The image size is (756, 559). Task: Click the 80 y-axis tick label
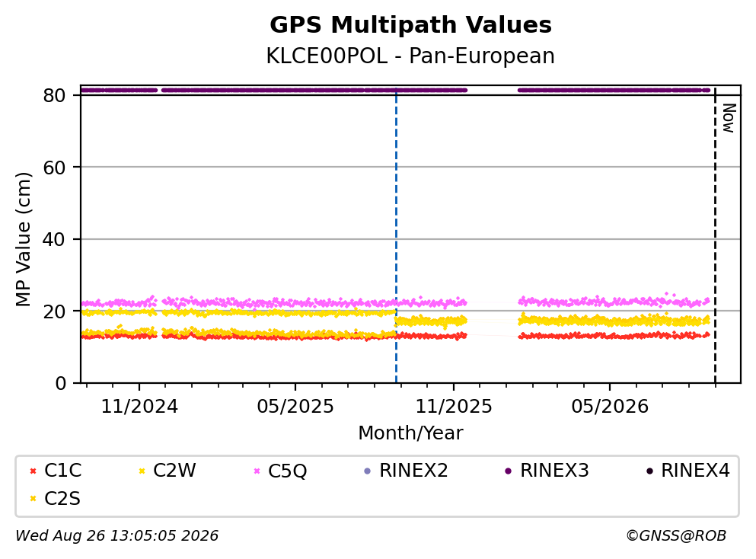[x=54, y=95]
